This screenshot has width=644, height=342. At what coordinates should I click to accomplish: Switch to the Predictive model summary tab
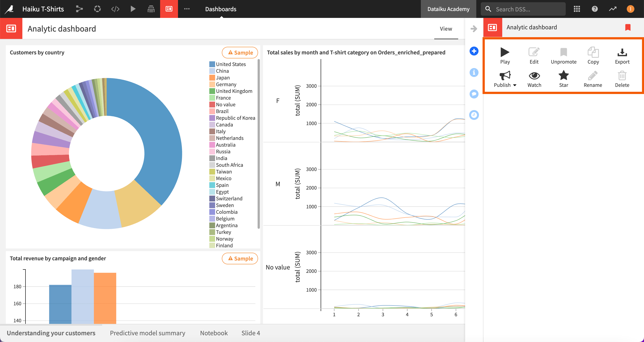(x=148, y=333)
